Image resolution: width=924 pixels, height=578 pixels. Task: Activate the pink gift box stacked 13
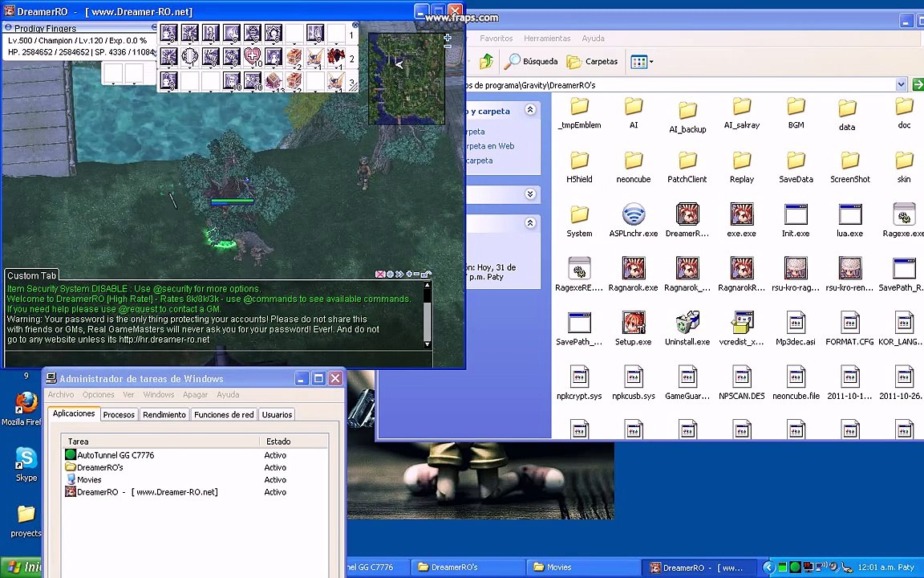tap(273, 81)
